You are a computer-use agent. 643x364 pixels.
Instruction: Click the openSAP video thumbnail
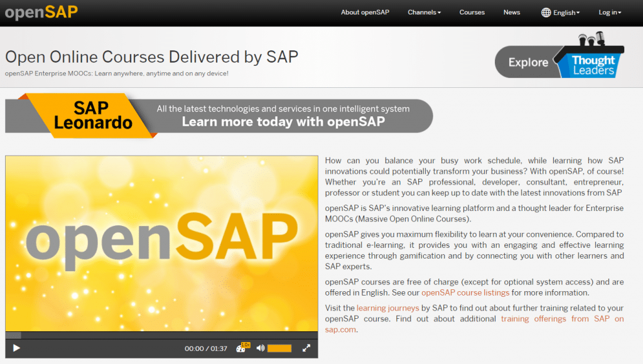(x=161, y=242)
